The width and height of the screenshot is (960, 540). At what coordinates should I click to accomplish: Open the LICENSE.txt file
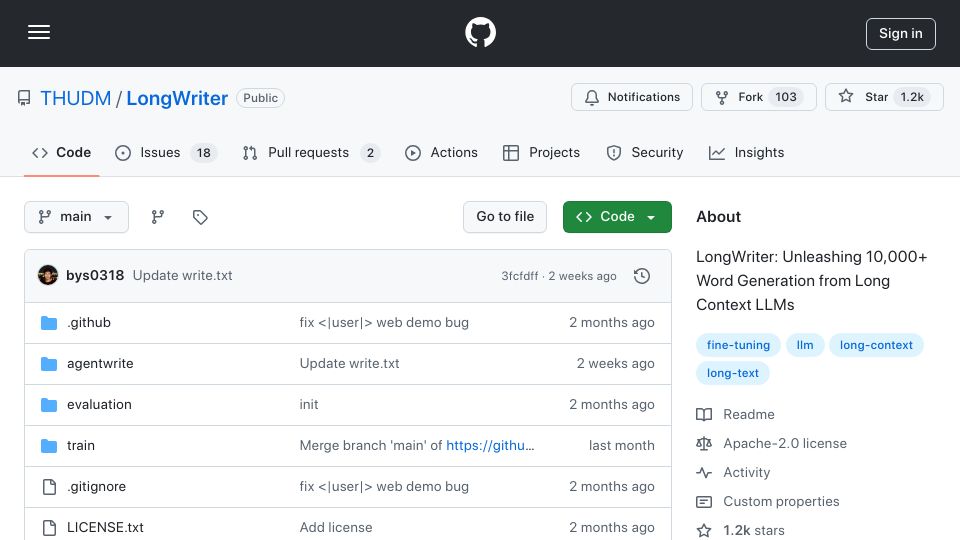[x=105, y=528]
